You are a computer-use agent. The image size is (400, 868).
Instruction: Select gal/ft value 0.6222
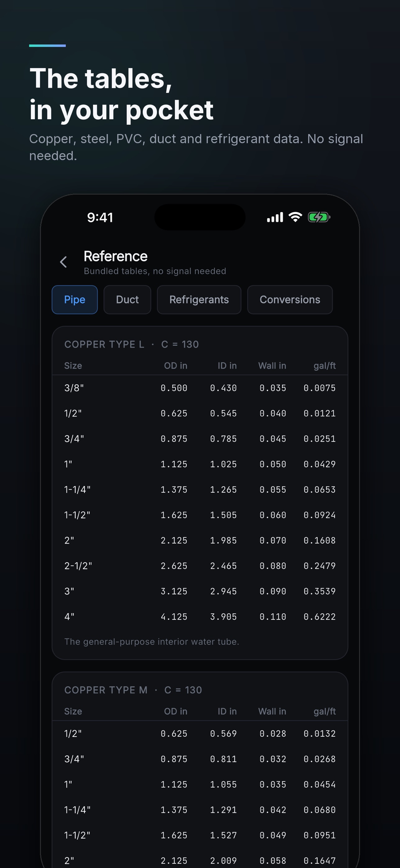pyautogui.click(x=320, y=617)
